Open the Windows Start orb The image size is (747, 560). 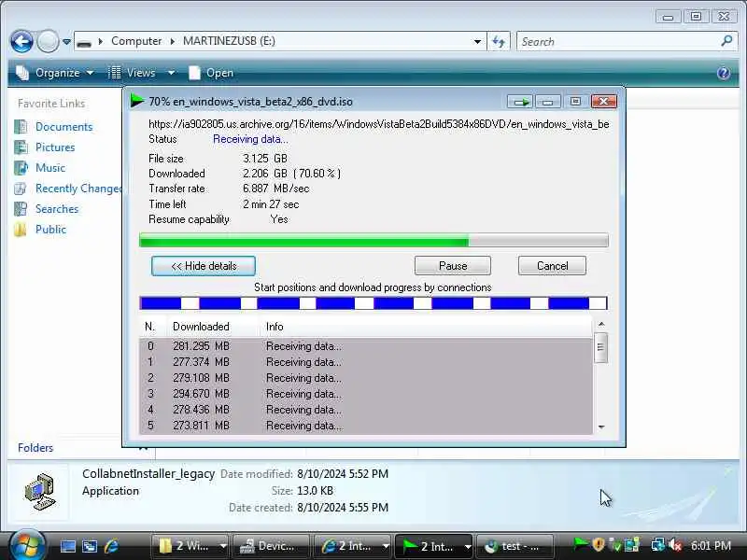pos(27,545)
